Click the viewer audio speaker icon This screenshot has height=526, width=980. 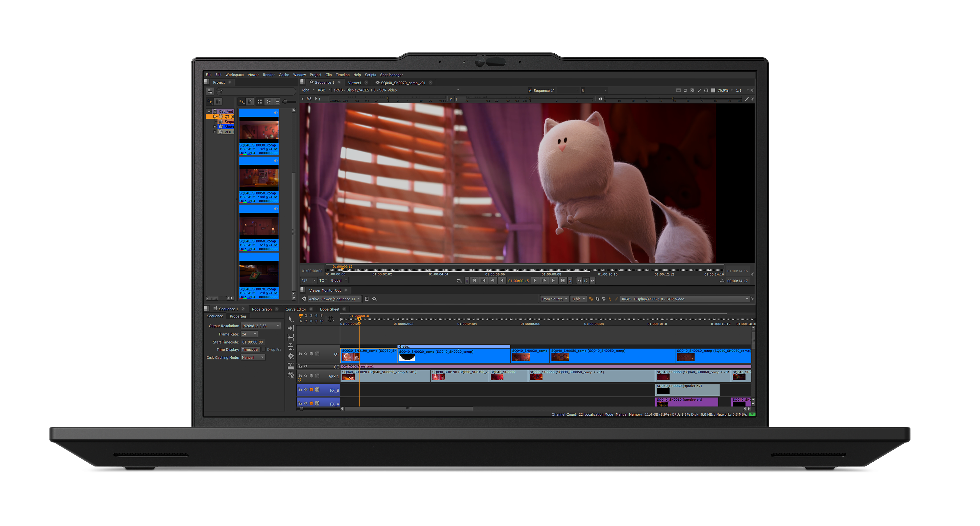600,99
